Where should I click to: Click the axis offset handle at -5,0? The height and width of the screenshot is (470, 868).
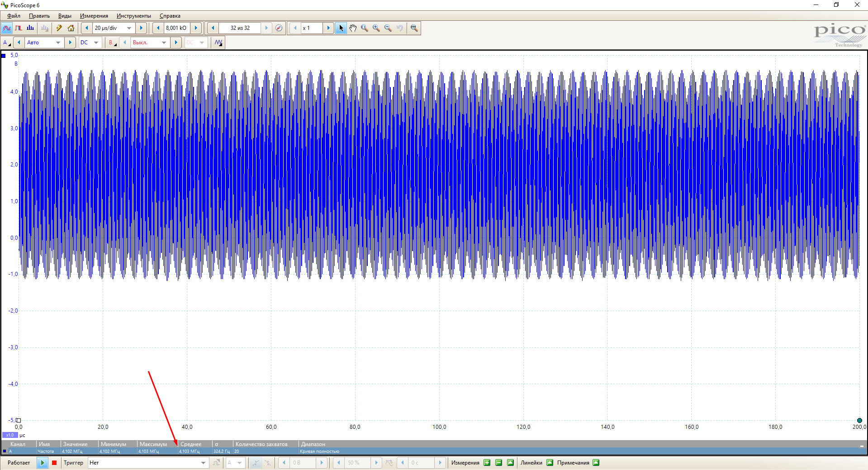pos(19,420)
